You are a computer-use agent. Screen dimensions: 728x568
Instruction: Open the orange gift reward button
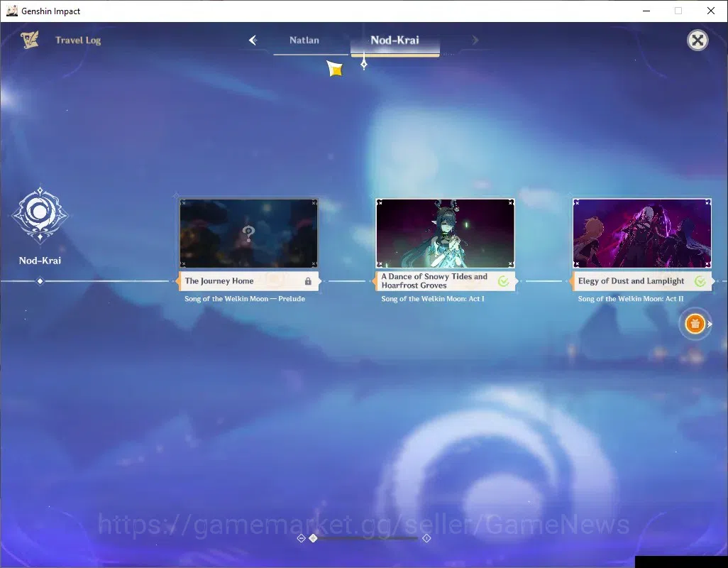(x=695, y=324)
